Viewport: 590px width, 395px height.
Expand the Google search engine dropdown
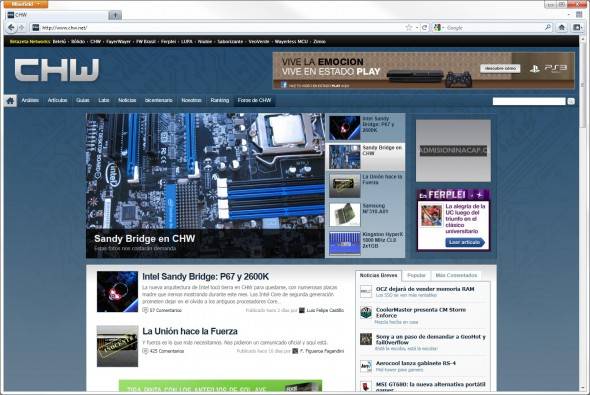point(438,27)
